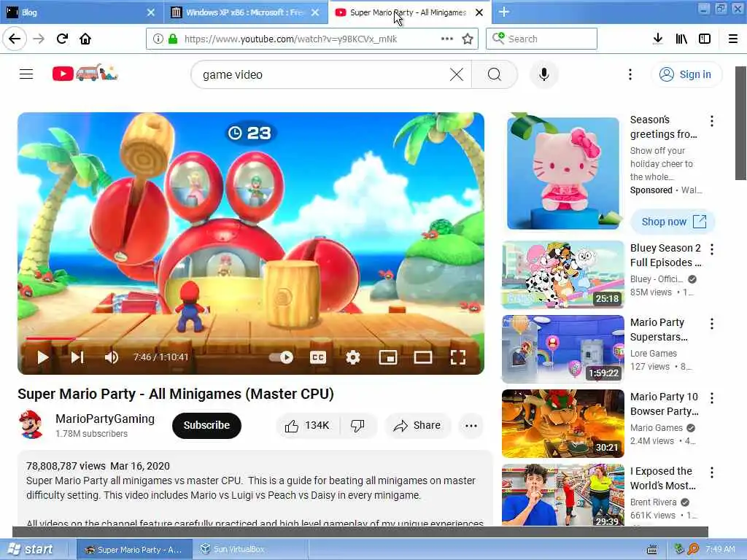The height and width of the screenshot is (560, 747).
Task: Open the Mario Party Superstars thumbnail
Action: (562, 349)
